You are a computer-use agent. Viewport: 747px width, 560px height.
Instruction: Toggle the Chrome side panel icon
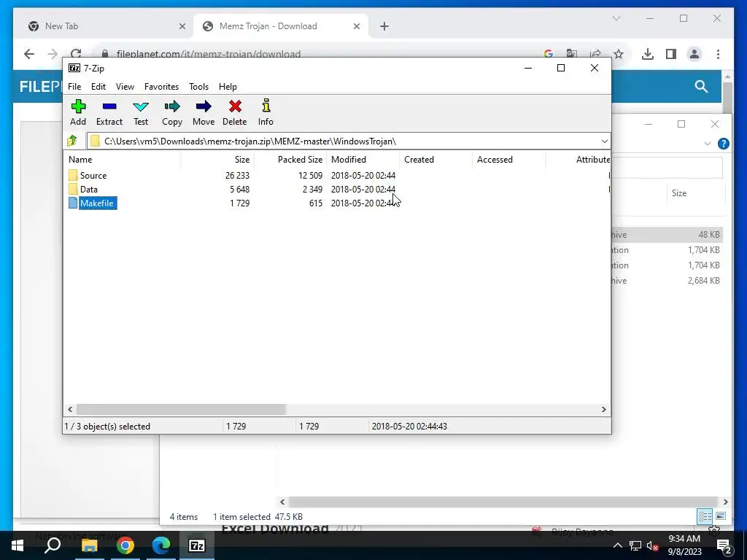pos(671,54)
